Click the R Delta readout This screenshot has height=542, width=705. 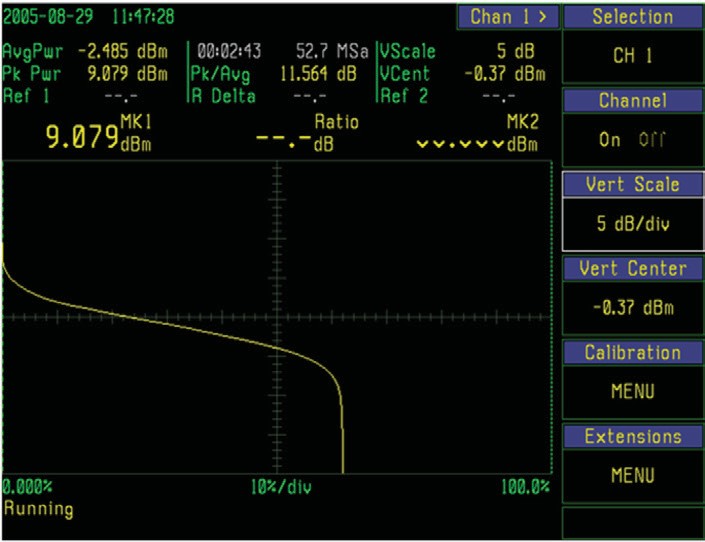[259, 96]
